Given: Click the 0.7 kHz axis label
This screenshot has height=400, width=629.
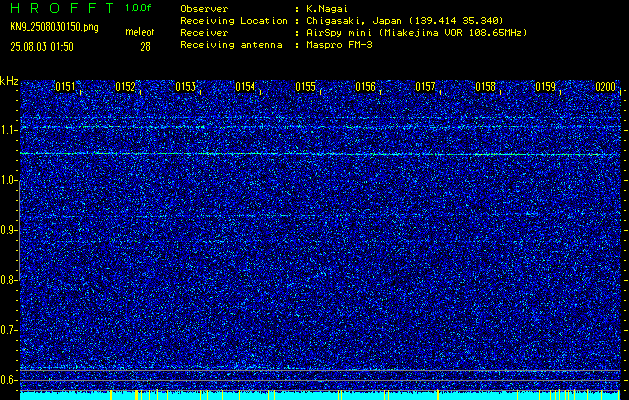Looking at the screenshot, I should 8,330.
